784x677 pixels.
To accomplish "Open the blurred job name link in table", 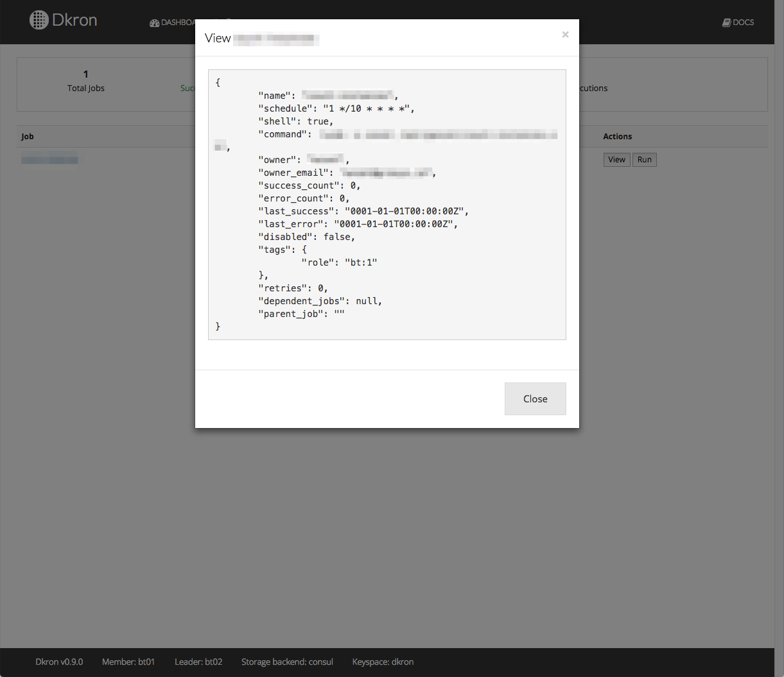I will (49, 160).
